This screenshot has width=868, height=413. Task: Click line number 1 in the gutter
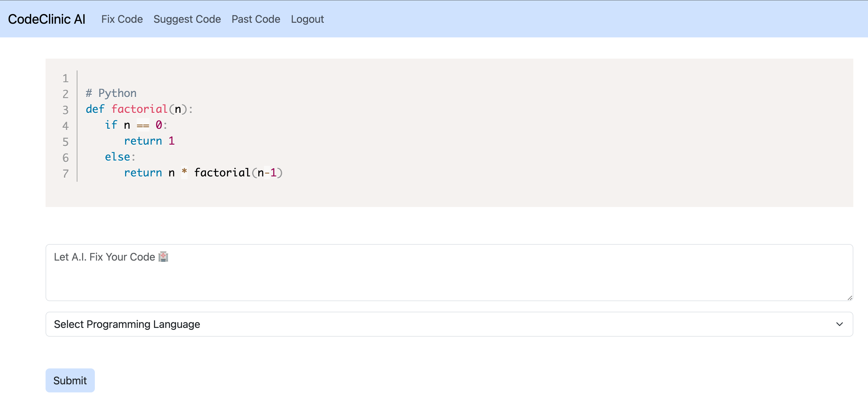[x=66, y=78]
